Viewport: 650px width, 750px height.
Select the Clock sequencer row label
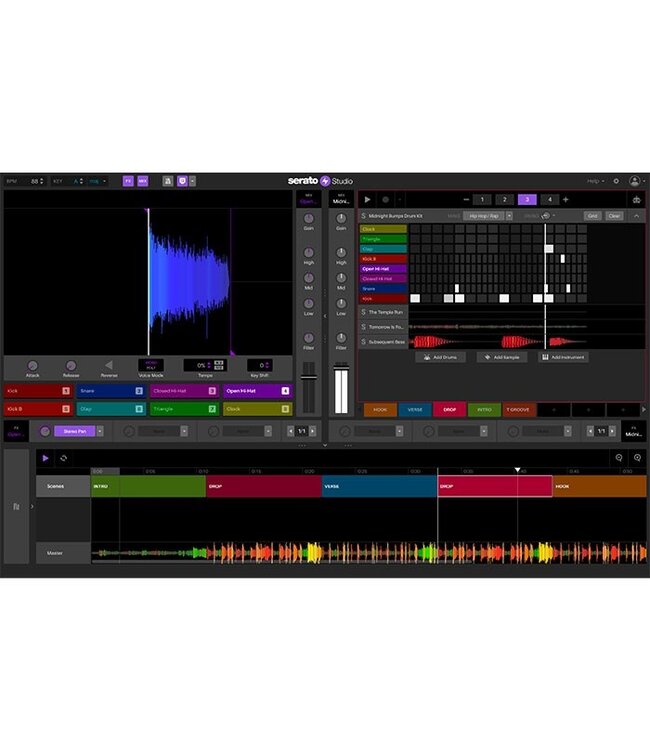click(x=383, y=229)
